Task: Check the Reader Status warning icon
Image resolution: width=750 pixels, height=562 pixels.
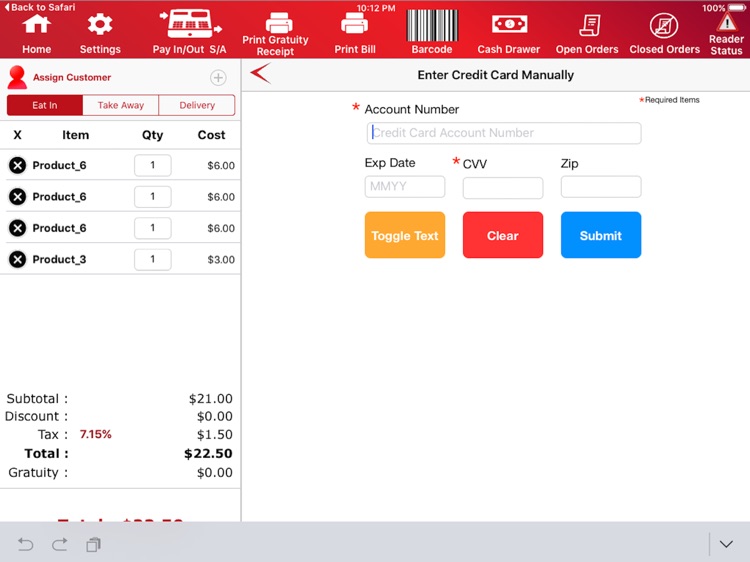Action: point(727,22)
